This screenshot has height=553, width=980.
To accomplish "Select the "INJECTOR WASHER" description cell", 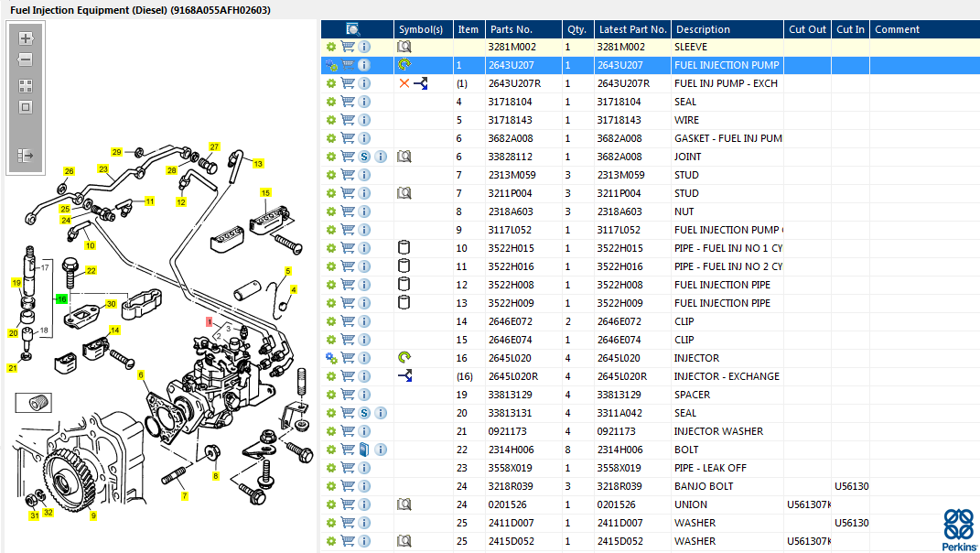I will click(727, 431).
